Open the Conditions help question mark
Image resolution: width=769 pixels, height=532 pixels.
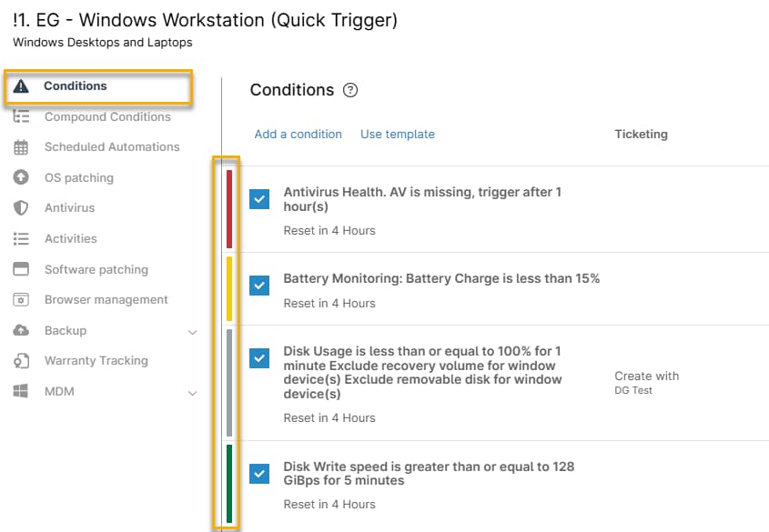tap(350, 90)
